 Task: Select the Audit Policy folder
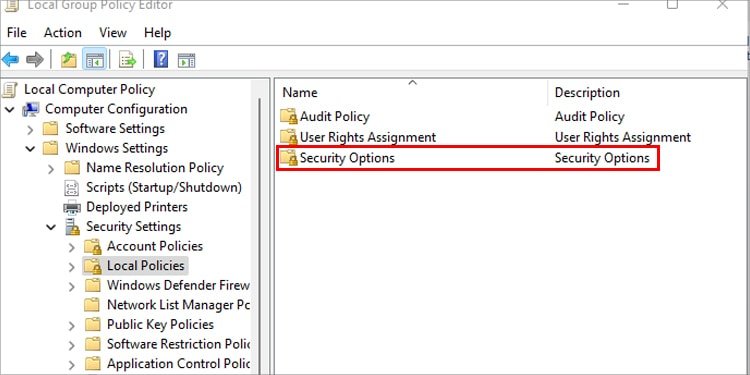click(335, 117)
